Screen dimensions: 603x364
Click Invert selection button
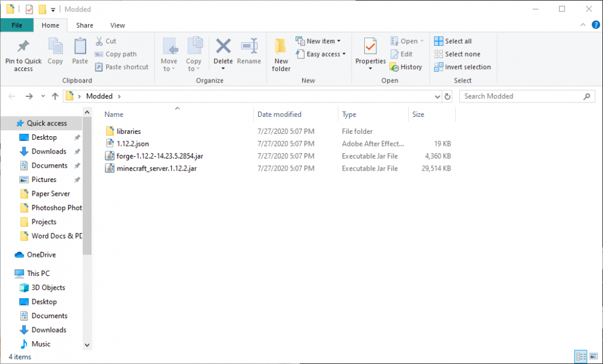tap(462, 67)
